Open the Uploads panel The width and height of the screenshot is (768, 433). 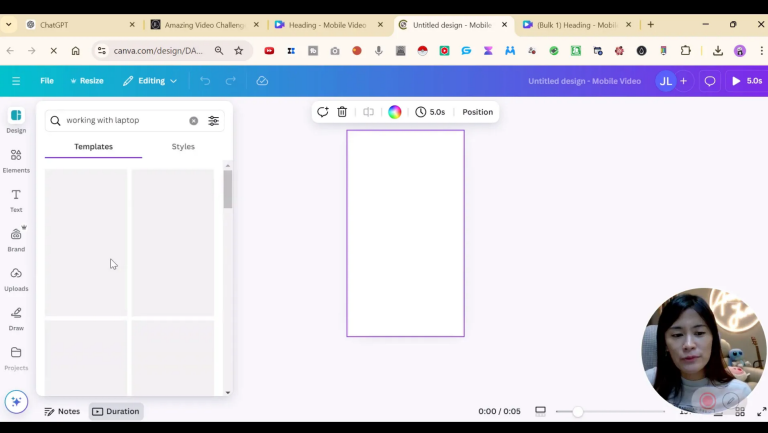16,278
